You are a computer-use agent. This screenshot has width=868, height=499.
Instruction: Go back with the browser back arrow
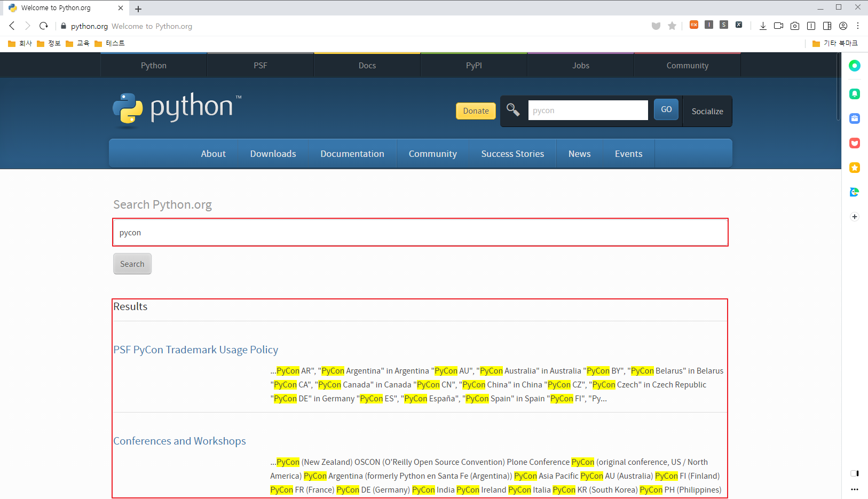(12, 26)
